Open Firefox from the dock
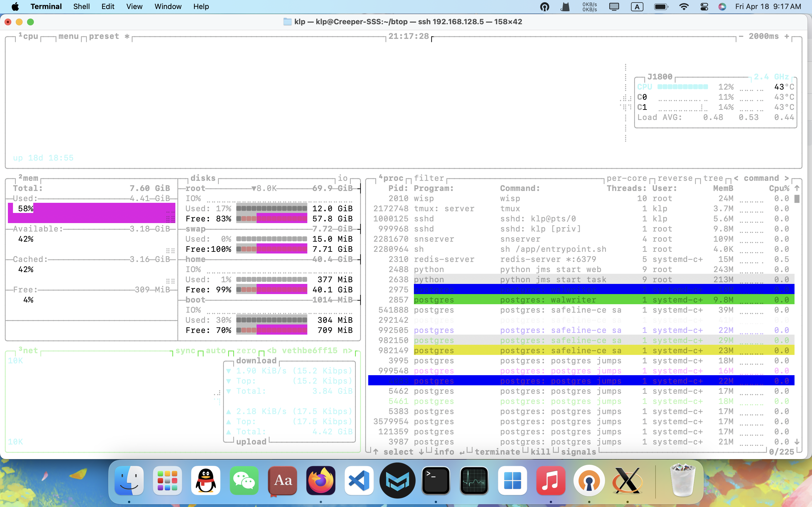The width and height of the screenshot is (812, 507). 321,481
